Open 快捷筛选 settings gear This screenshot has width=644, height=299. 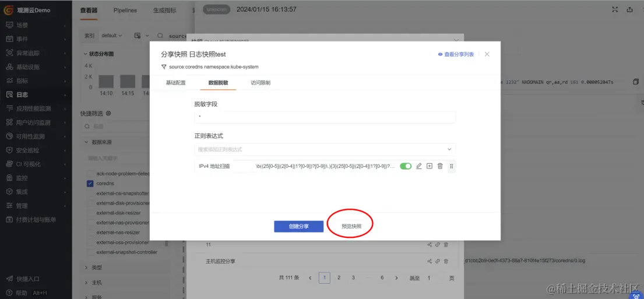point(108,113)
